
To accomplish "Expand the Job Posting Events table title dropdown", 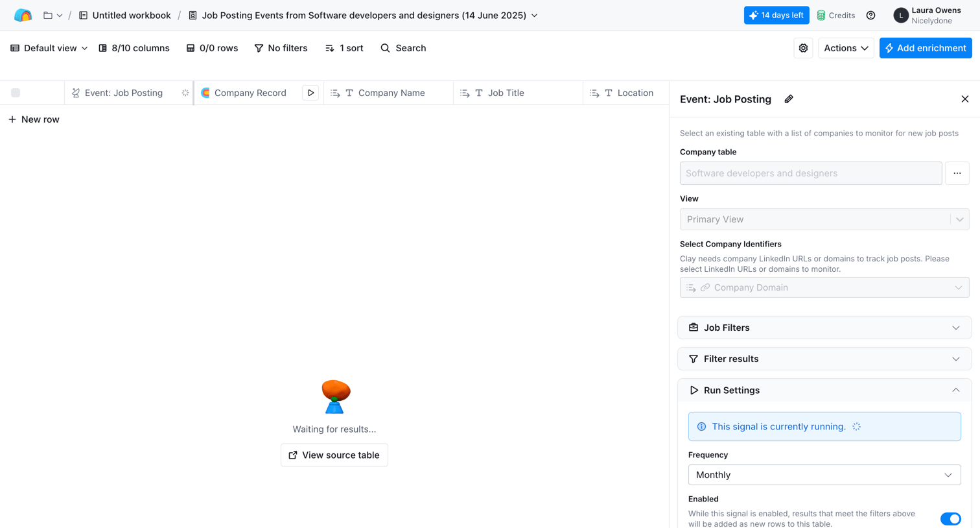I will click(x=535, y=15).
